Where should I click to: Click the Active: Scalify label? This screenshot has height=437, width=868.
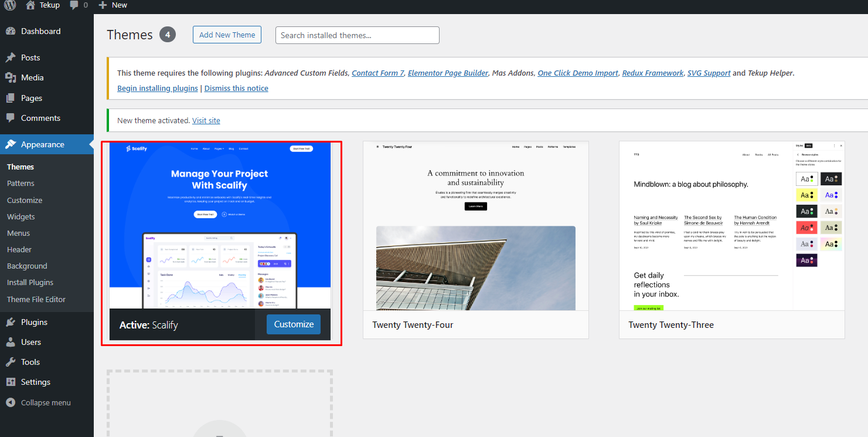pos(148,325)
